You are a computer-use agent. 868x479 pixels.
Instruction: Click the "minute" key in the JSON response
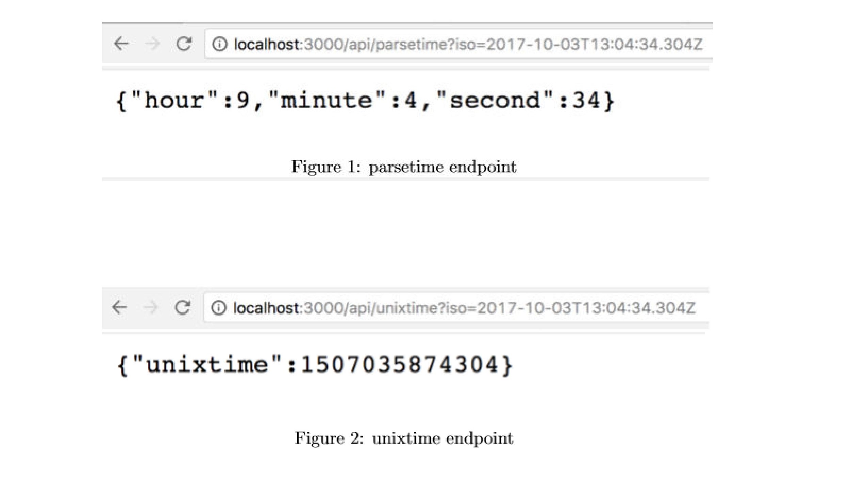(x=326, y=100)
